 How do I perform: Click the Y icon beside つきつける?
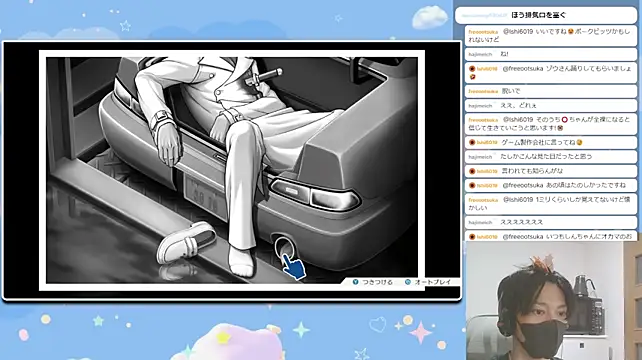point(355,282)
